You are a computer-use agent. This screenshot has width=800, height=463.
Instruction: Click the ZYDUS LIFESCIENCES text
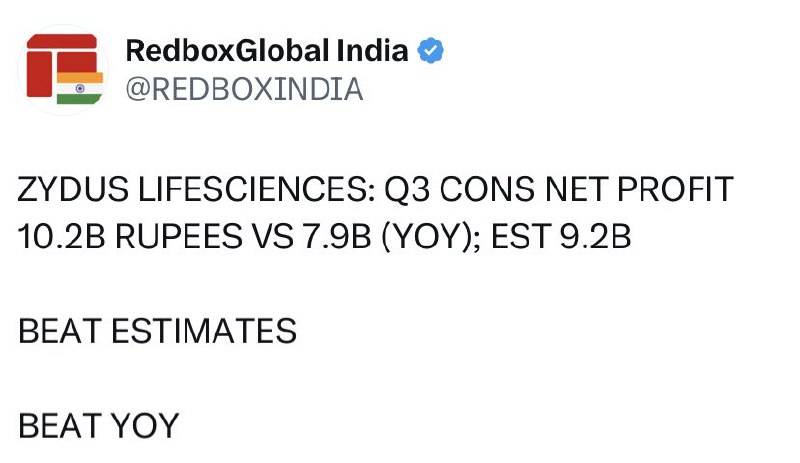tap(196, 189)
